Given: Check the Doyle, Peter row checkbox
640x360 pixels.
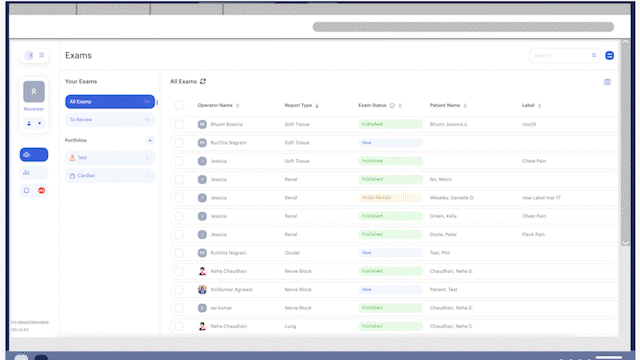Looking at the screenshot, I should point(179,234).
